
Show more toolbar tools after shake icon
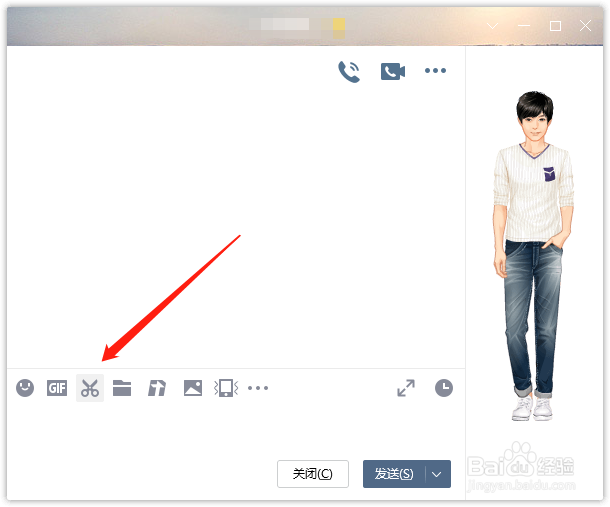click(x=258, y=388)
